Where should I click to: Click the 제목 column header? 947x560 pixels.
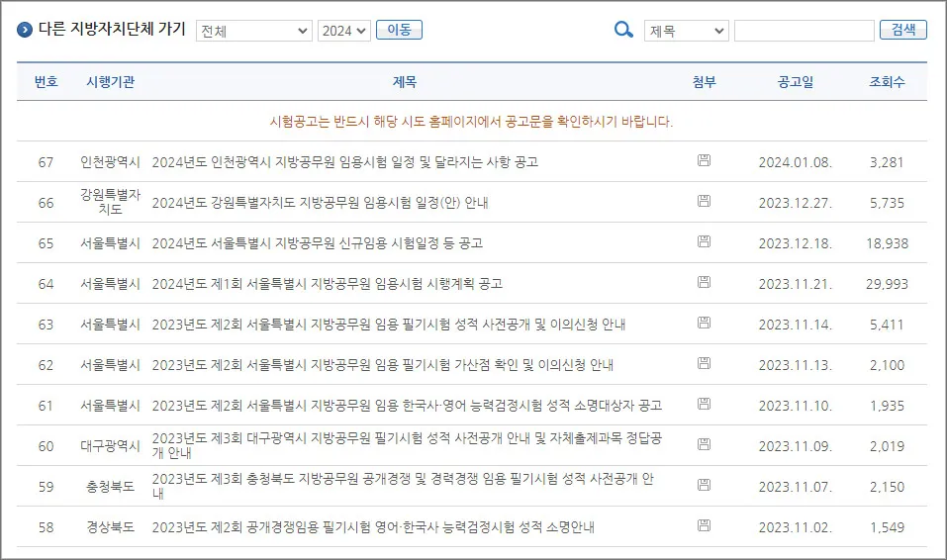click(x=405, y=81)
